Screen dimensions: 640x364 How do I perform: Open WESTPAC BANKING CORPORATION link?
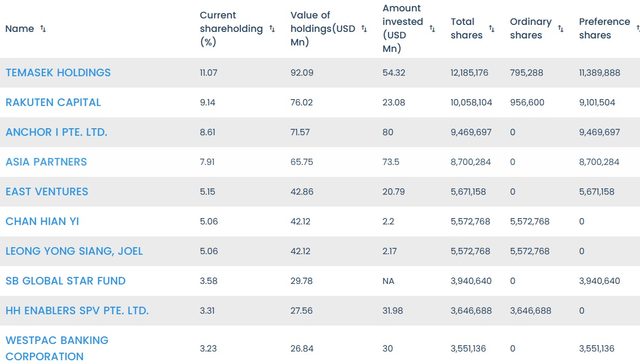57,348
